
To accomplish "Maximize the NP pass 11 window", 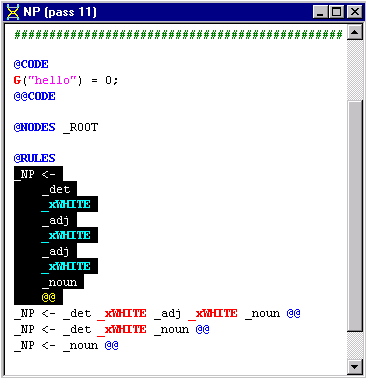I will tap(336, 12).
